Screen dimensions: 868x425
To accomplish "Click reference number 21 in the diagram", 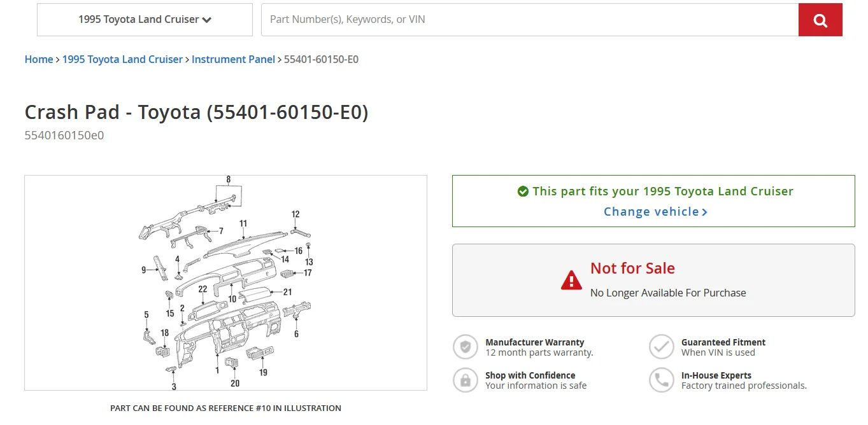I will (x=287, y=292).
